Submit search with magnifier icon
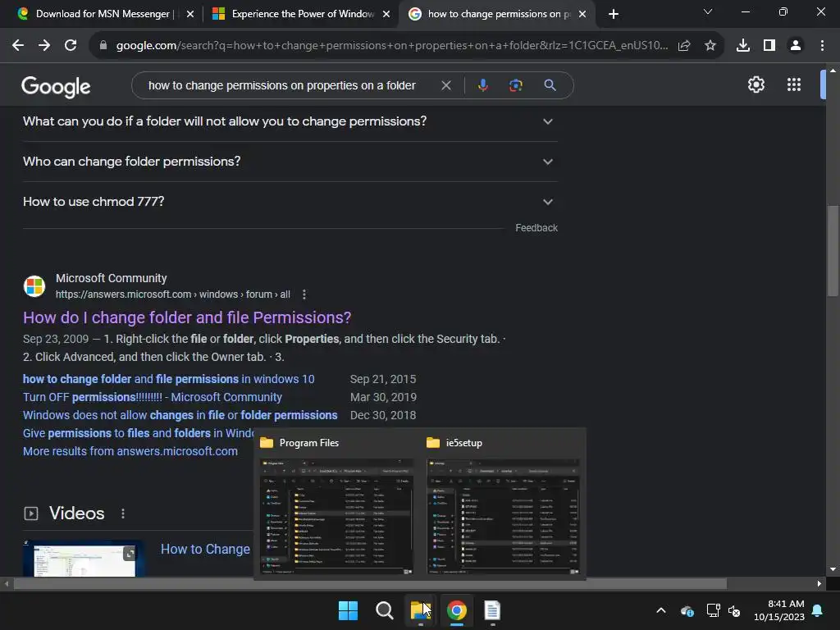Screen dimensions: 840x630 pos(550,85)
